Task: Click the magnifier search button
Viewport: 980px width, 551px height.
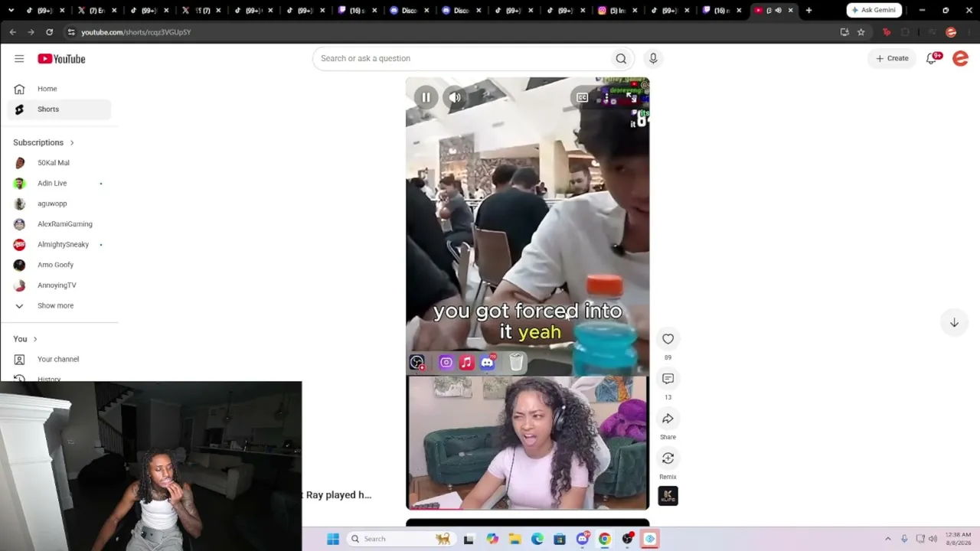Action: [621, 58]
